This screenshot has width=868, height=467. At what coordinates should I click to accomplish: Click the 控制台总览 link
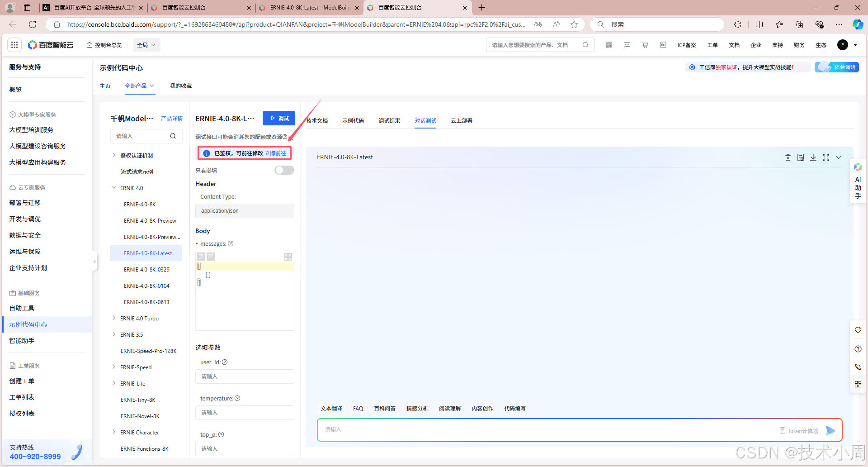tap(104, 45)
